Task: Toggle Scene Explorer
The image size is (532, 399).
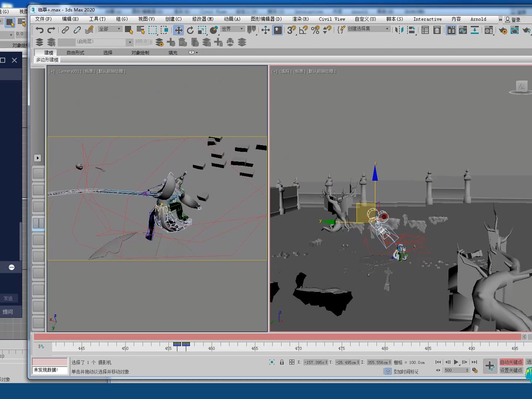Action: (425, 30)
